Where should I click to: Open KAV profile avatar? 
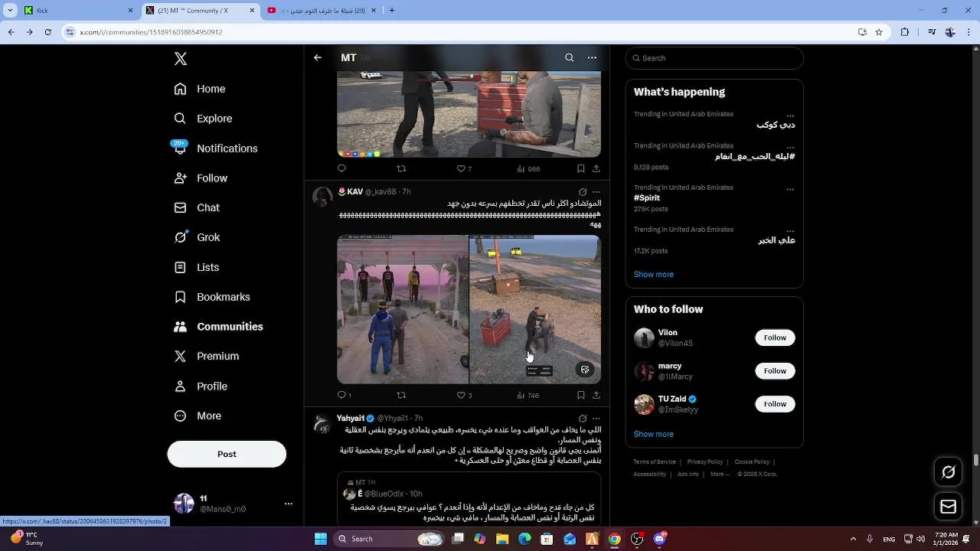(322, 197)
